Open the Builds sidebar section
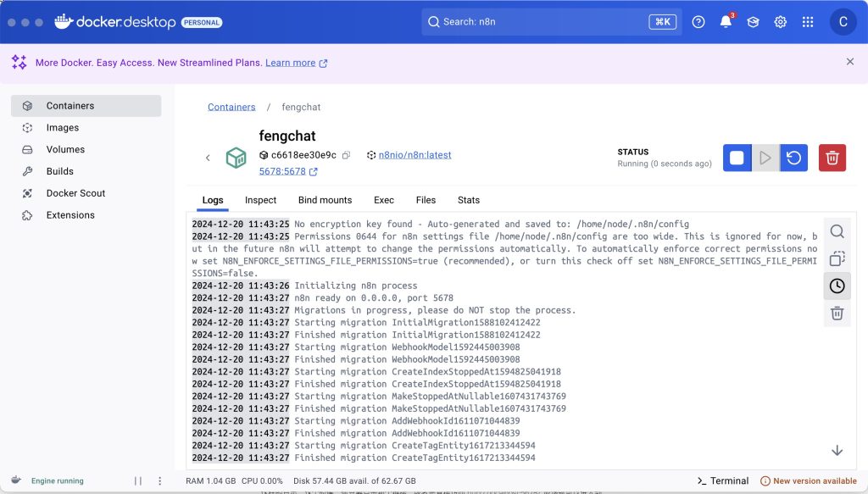Image resolution: width=868 pixels, height=494 pixels. [x=86, y=171]
